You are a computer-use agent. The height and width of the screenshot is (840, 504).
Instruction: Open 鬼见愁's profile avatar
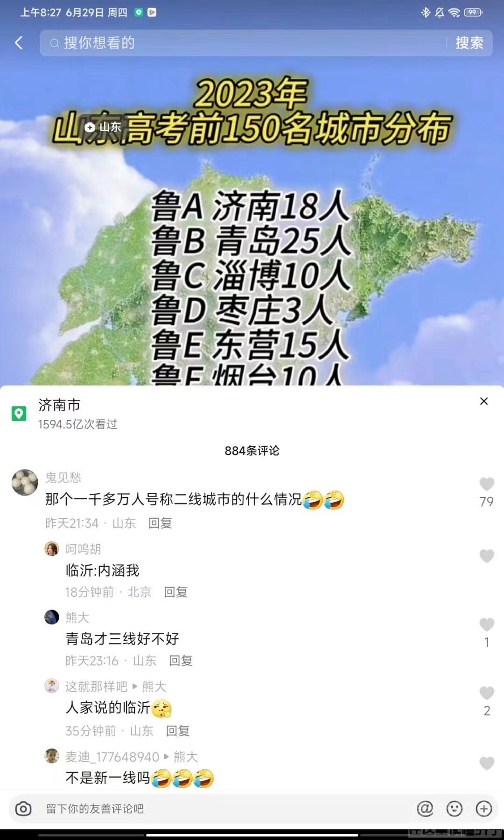click(25, 483)
